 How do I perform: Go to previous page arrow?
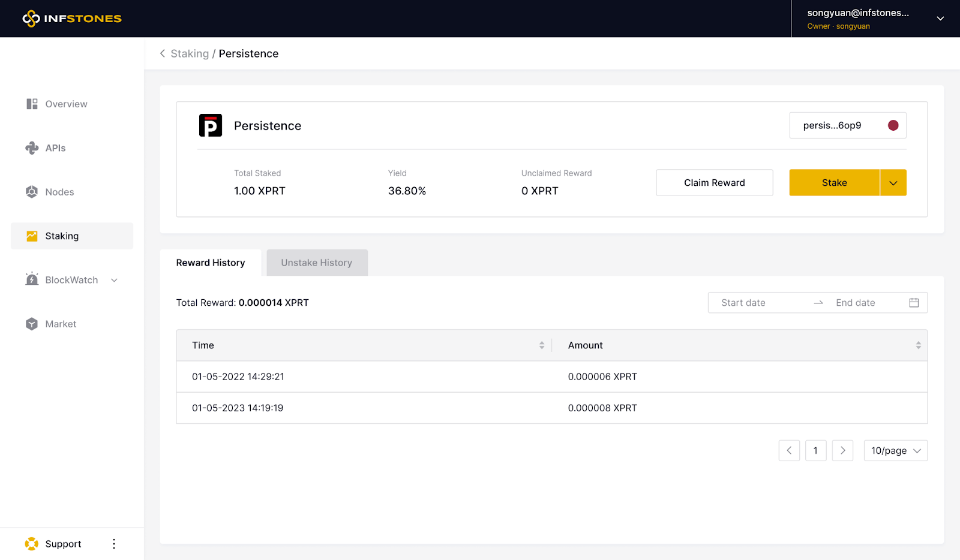click(789, 450)
